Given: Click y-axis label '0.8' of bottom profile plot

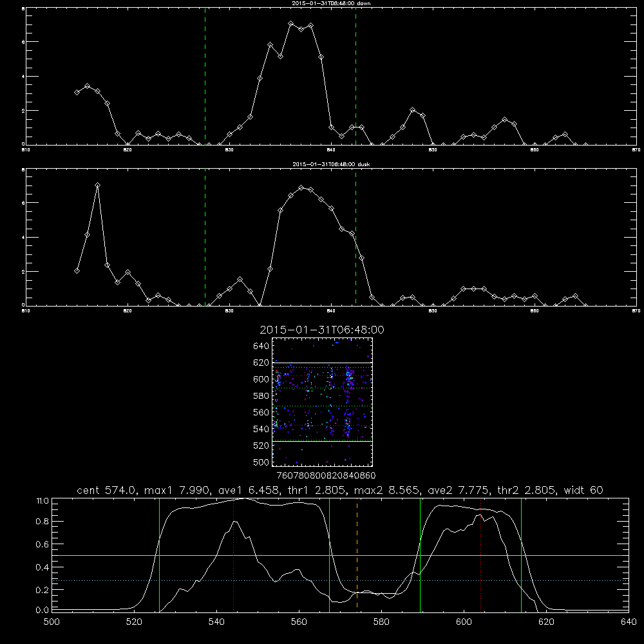Looking at the screenshot, I should tap(43, 522).
